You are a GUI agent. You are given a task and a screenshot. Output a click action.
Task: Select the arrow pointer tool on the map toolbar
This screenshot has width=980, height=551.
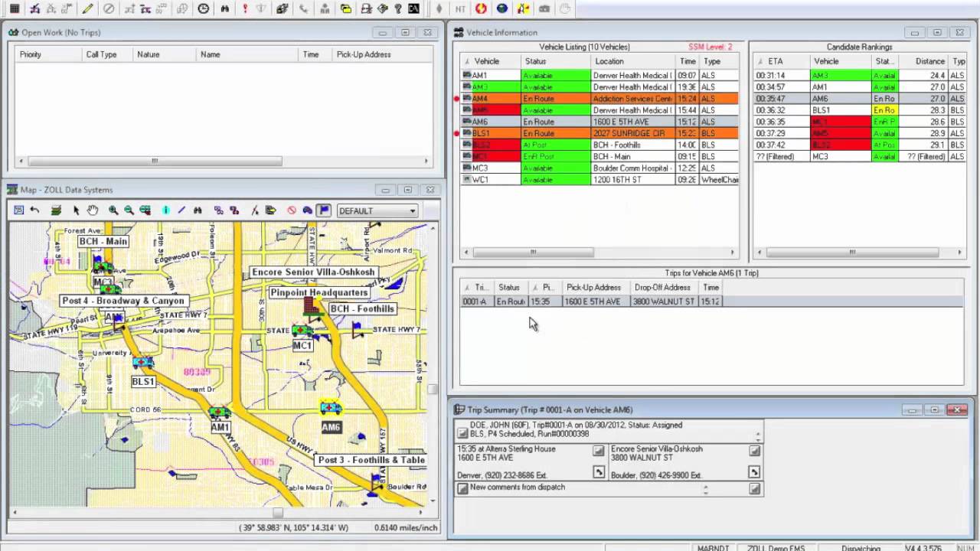[x=77, y=210]
